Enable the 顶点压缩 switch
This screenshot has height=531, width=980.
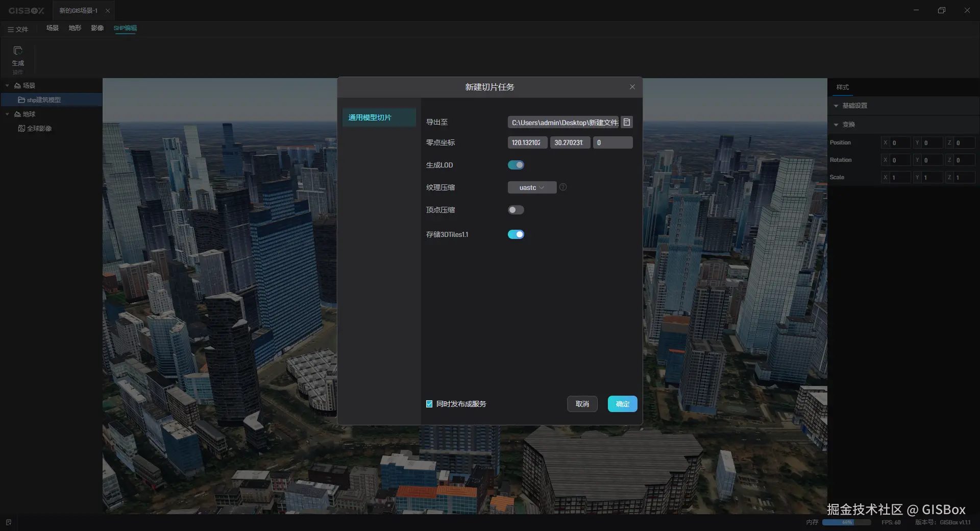point(516,210)
